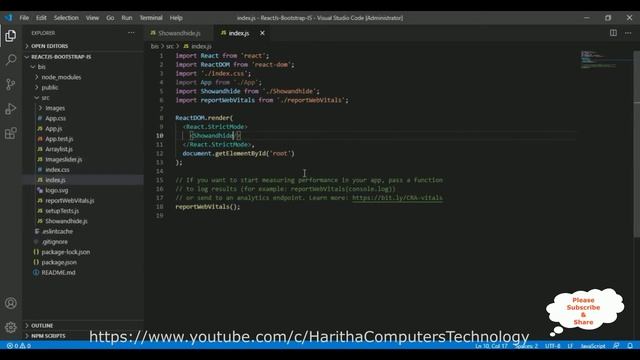
Task: Expand the public folder
Action: pyautogui.click(x=83, y=87)
